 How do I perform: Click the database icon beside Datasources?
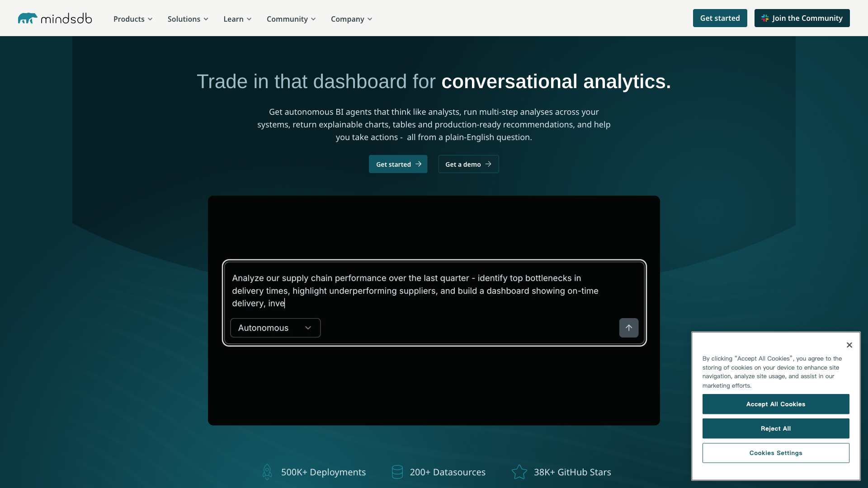pyautogui.click(x=397, y=472)
